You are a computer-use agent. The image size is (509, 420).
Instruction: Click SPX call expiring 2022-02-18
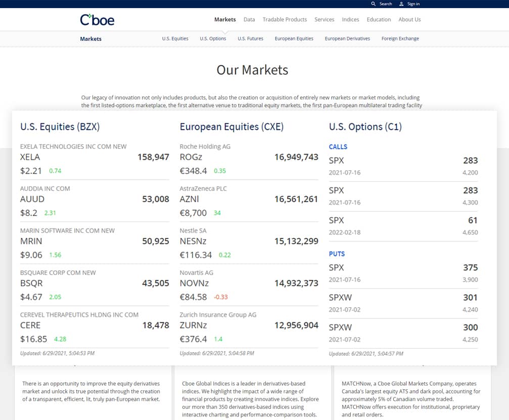(403, 226)
